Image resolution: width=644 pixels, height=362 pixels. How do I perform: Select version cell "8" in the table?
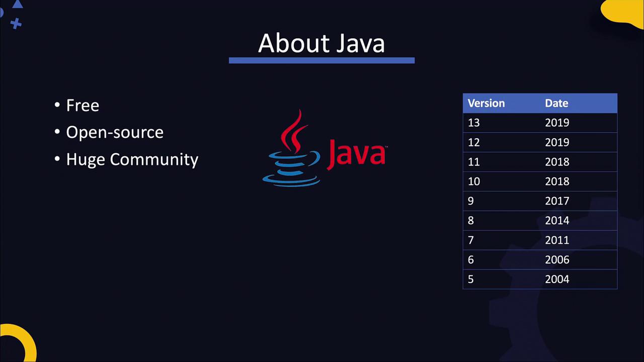pos(471,221)
